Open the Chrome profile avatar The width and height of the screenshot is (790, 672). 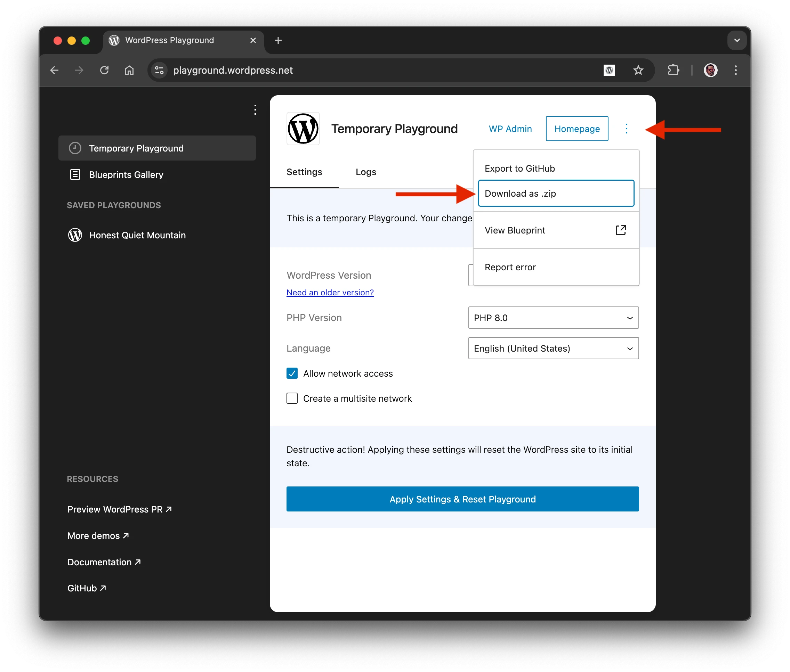pos(710,70)
